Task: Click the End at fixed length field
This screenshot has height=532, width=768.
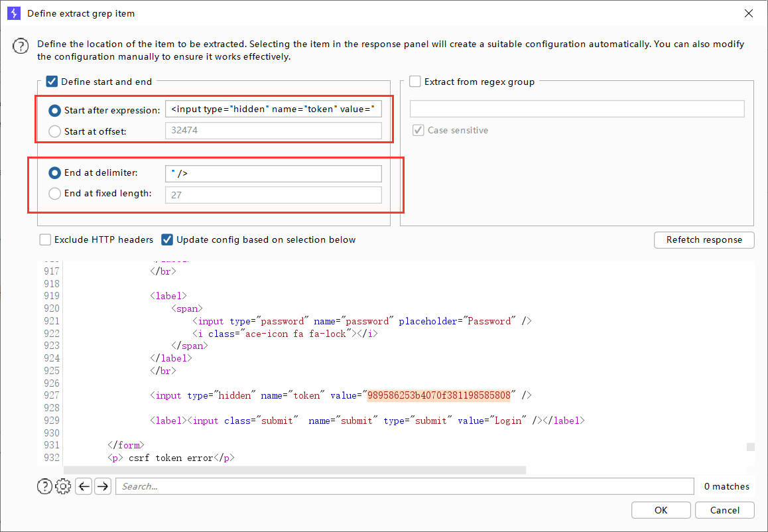Action: [x=273, y=195]
